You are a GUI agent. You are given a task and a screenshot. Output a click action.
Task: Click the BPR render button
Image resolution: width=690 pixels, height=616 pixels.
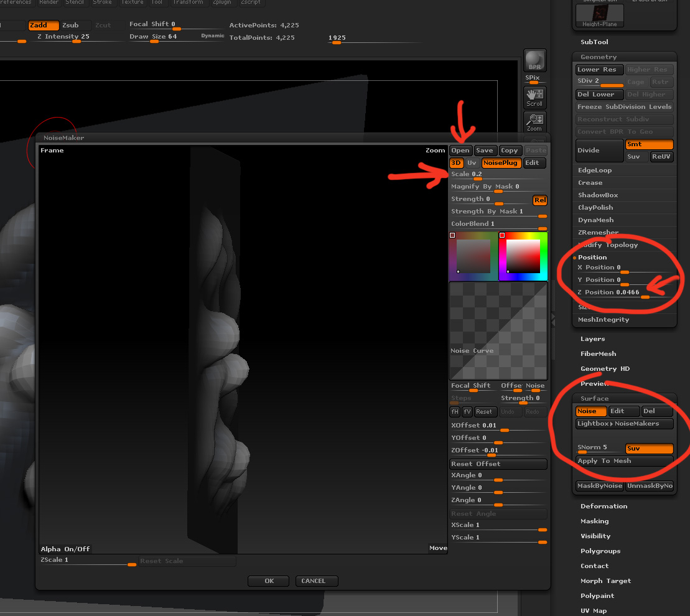[x=534, y=60]
